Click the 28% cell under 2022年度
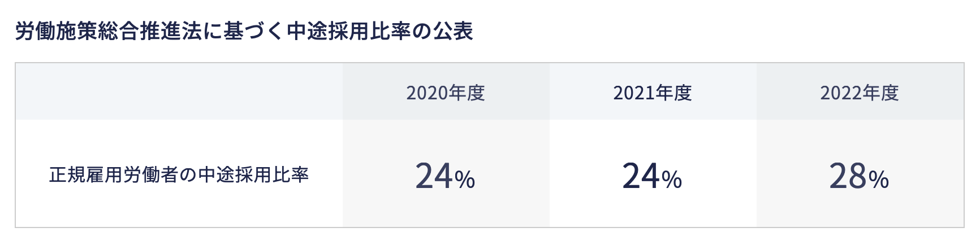Image resolution: width=980 pixels, height=245 pixels. (860, 176)
